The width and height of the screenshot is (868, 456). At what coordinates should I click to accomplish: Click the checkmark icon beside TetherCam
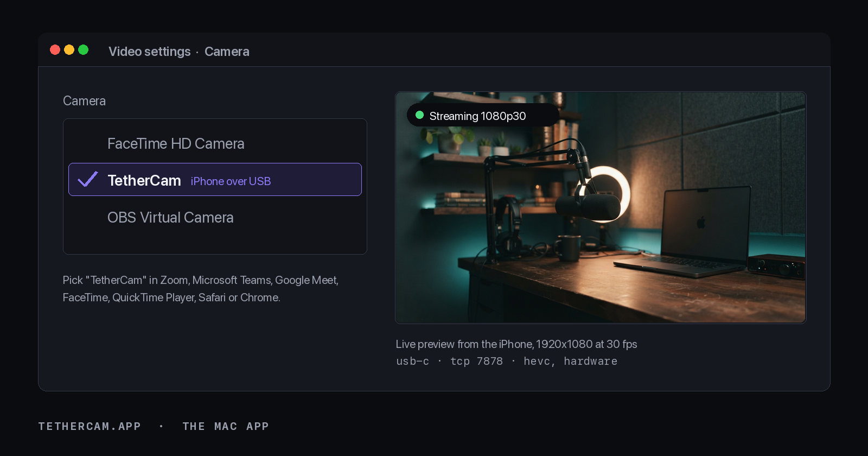[87, 179]
